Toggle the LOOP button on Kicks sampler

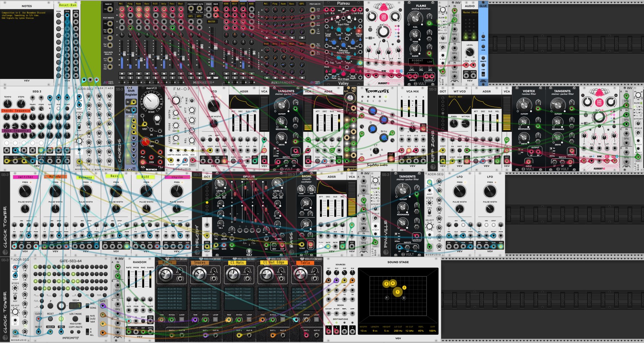182,320
